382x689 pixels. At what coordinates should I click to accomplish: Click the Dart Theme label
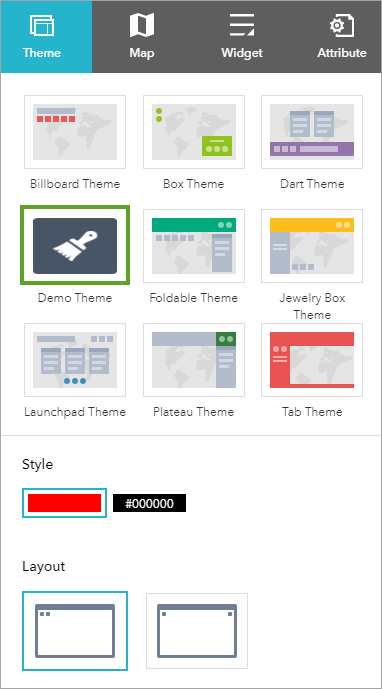312,184
